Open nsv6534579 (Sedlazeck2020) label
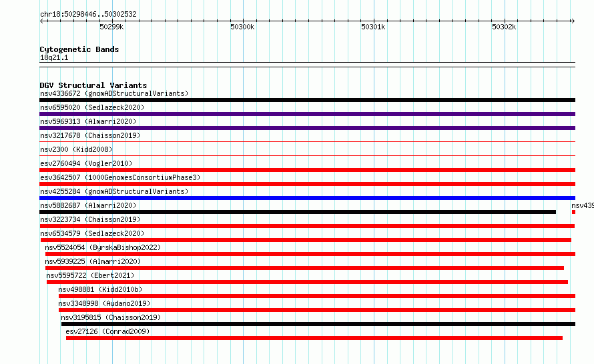 [92, 233]
